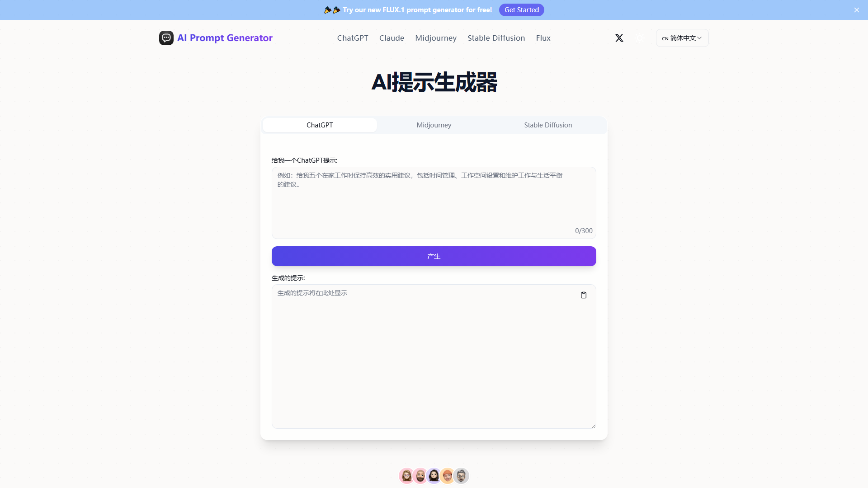Switch to the Midjourney generator tab
The image size is (868, 488).
click(434, 125)
